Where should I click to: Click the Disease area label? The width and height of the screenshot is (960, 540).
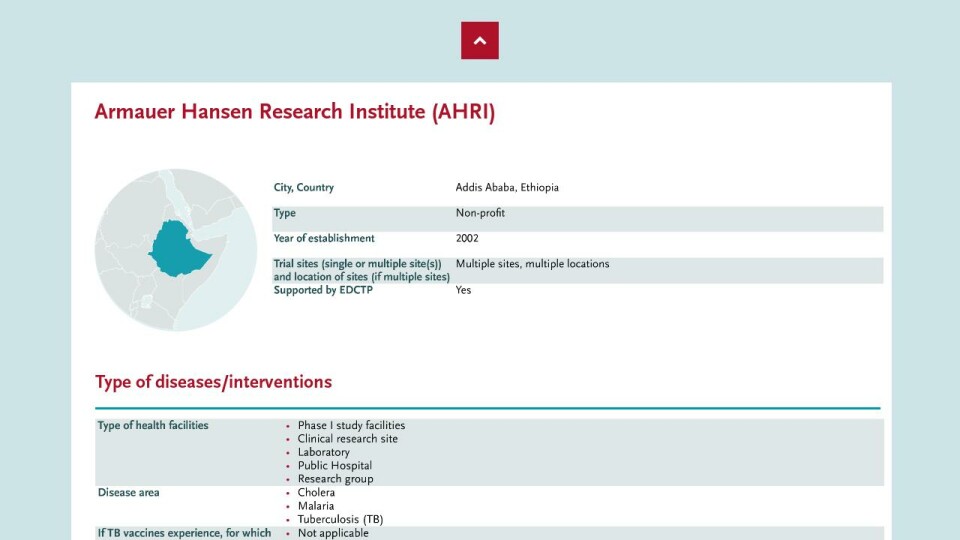click(x=129, y=493)
